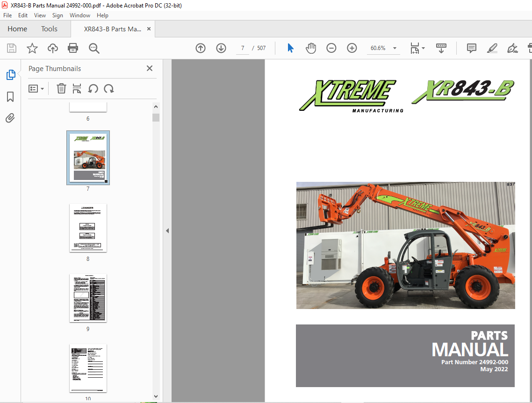Image resolution: width=532 pixels, height=403 pixels.
Task: Open the Bookmarks panel icon
Action: pos(10,97)
